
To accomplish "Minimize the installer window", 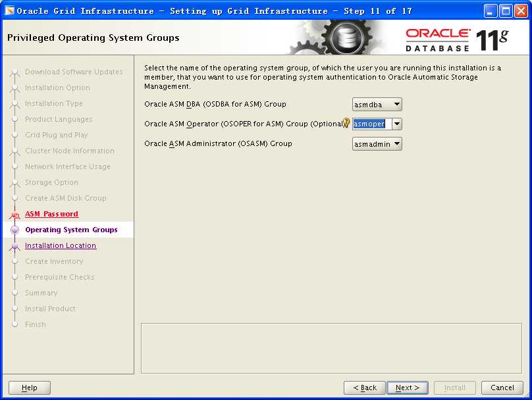I will point(490,11).
